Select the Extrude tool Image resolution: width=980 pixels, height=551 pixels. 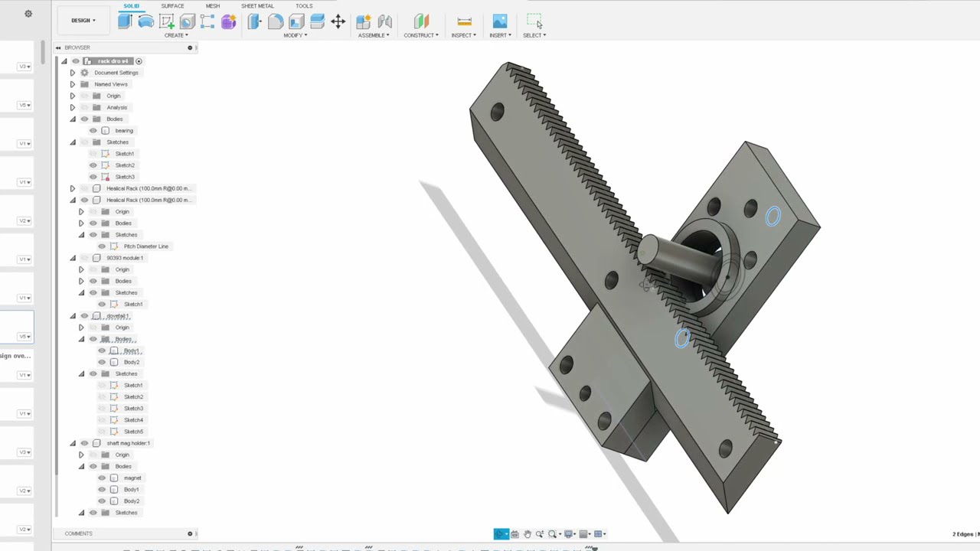125,21
